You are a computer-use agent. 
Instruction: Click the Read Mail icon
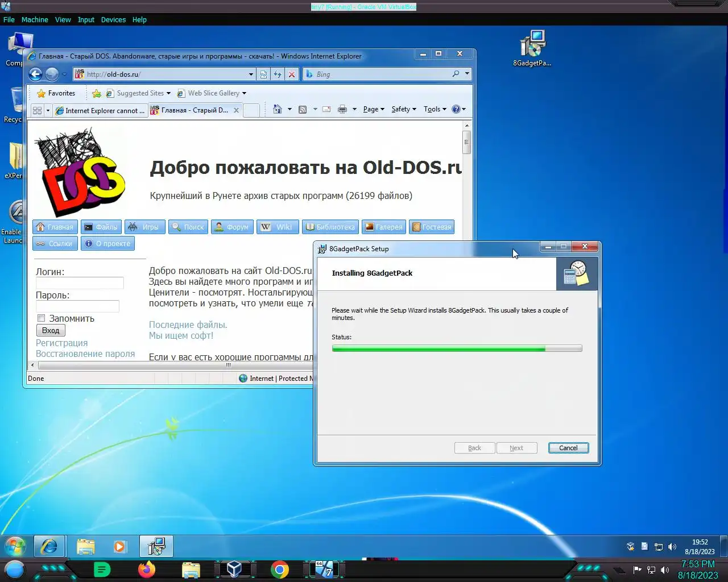pos(326,109)
